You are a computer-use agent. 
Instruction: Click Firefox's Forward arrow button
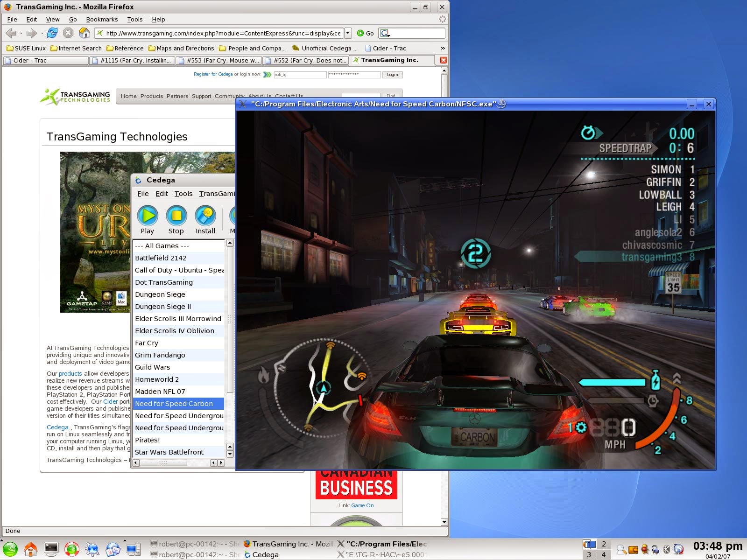(x=31, y=33)
